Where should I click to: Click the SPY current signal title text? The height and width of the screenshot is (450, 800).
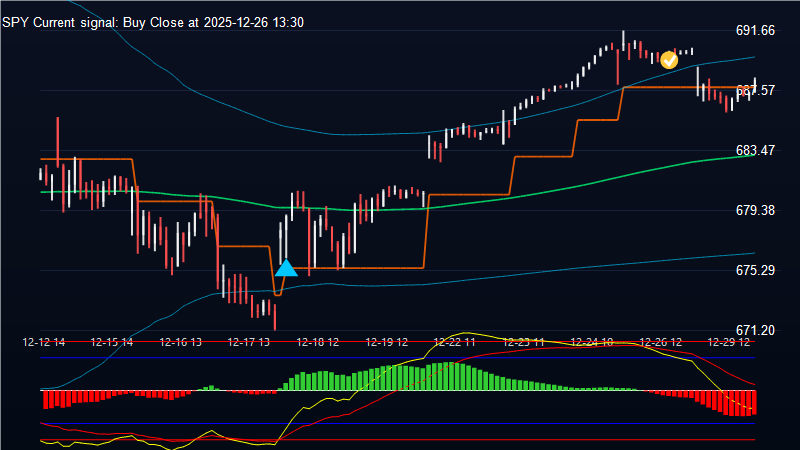(x=142, y=22)
